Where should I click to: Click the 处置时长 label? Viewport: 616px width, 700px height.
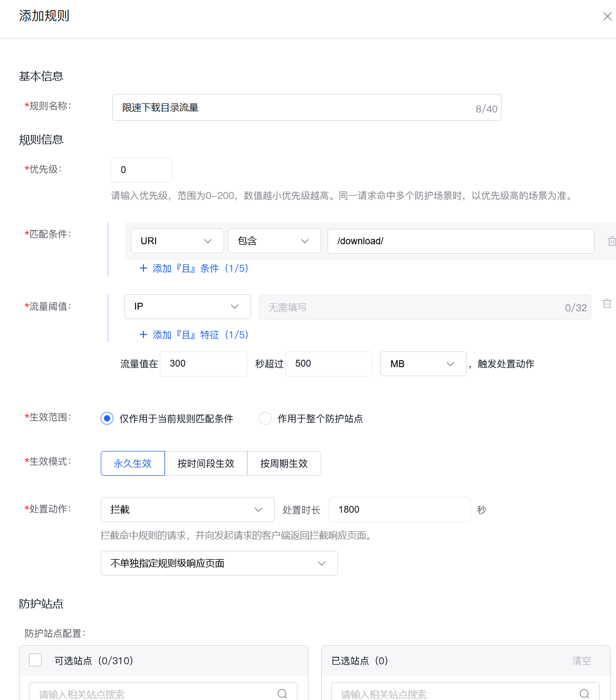[302, 510]
